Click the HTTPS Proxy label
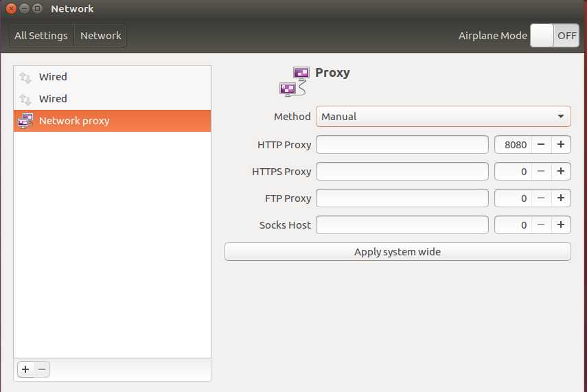Image resolution: width=587 pixels, height=392 pixels. 281,172
